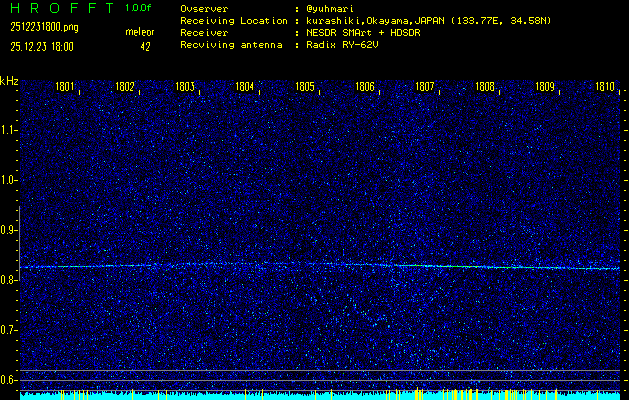
Task: Click the 1803 time marker
Action: tap(185, 87)
